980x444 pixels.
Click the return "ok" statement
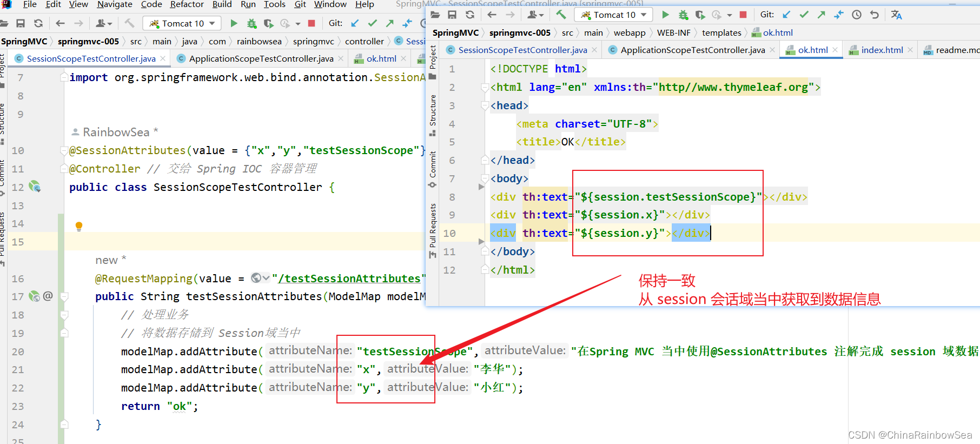pos(160,406)
